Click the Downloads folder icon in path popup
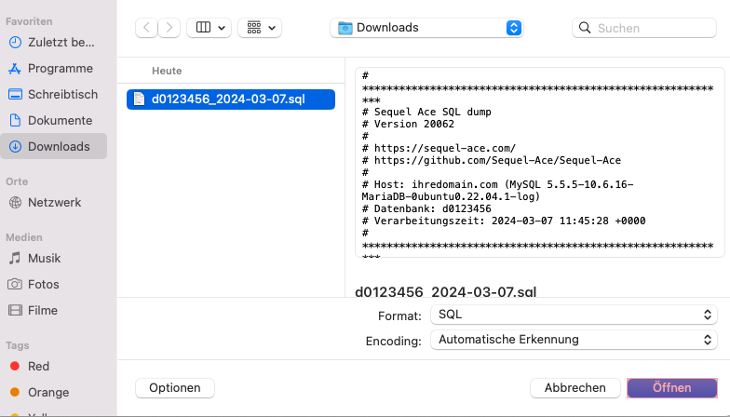The image size is (730, 417). coord(345,28)
